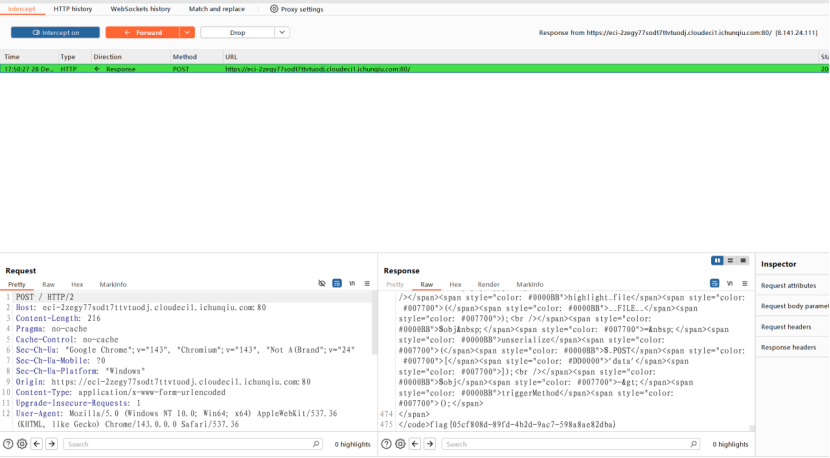Open search settings gear below Response panel
Screen dimensions: 830x458
(399, 444)
